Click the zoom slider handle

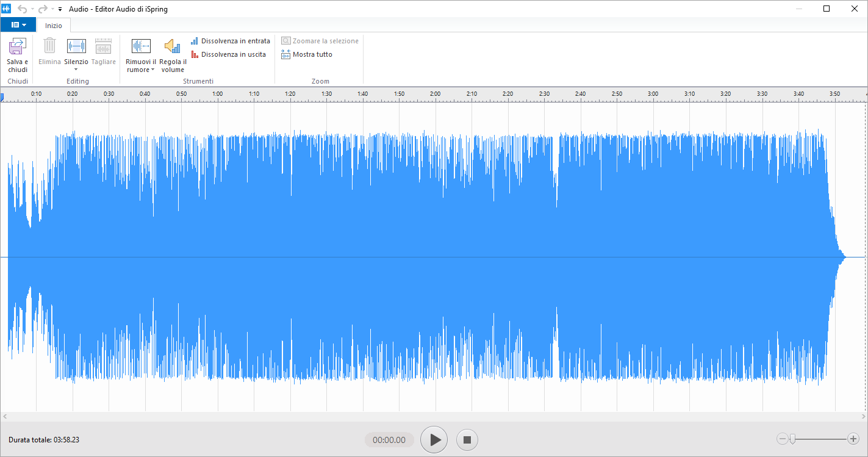(792, 439)
